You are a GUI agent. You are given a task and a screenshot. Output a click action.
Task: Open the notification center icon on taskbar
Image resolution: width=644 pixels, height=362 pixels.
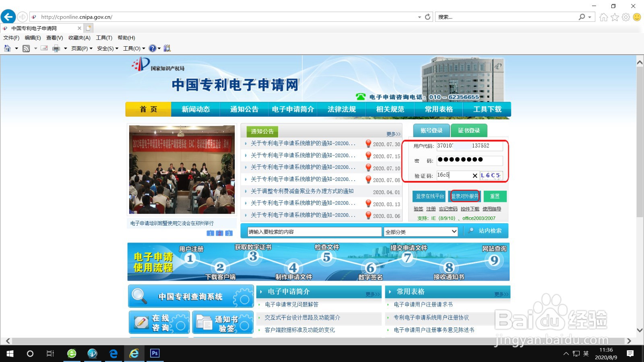[x=630, y=354]
